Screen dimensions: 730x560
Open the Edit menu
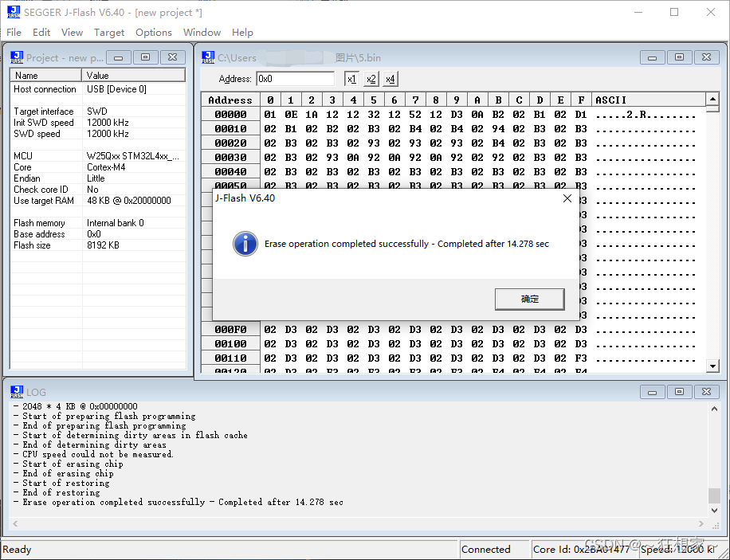41,32
